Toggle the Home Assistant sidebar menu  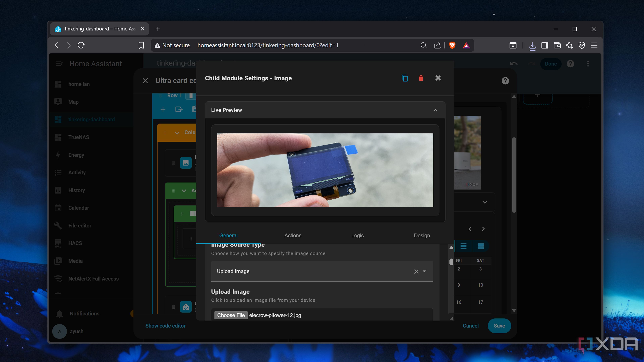pyautogui.click(x=59, y=64)
